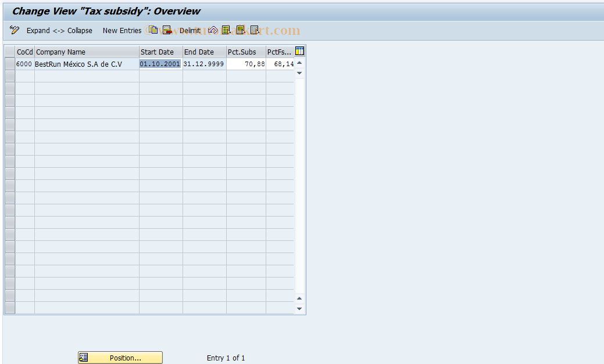
Task: Click PctFs field 68,14
Action: (280, 64)
